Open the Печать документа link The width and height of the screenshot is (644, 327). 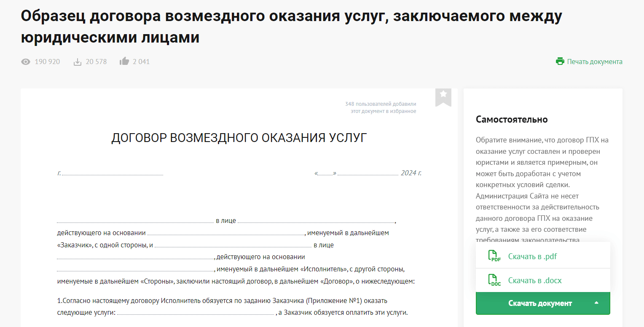tap(595, 62)
